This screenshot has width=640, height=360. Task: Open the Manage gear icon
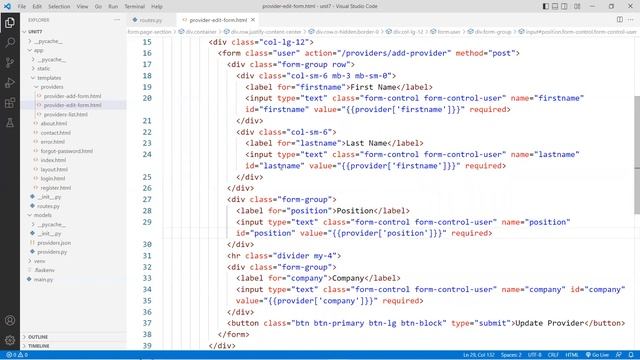pyautogui.click(x=10, y=340)
